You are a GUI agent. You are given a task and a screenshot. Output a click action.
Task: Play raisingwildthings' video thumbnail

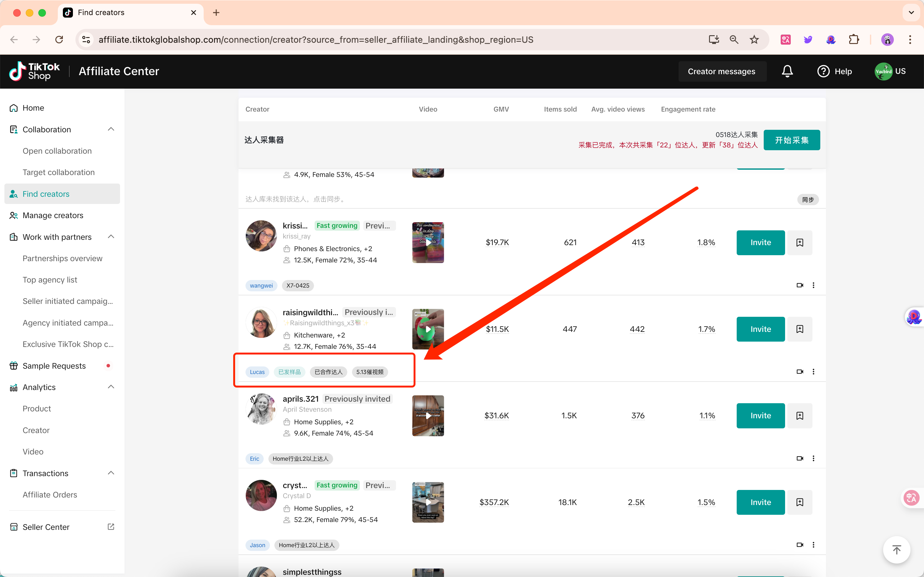tap(428, 329)
